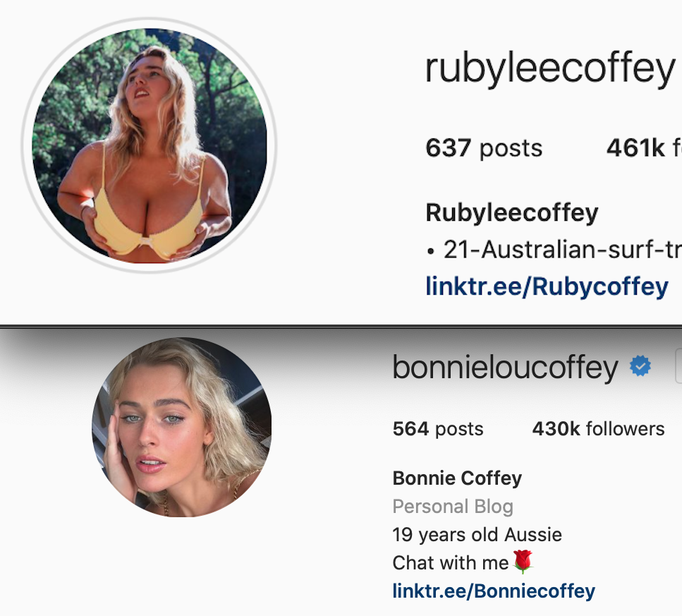Click the 19 years old Aussie text
The image size is (682, 616).
pos(477,535)
